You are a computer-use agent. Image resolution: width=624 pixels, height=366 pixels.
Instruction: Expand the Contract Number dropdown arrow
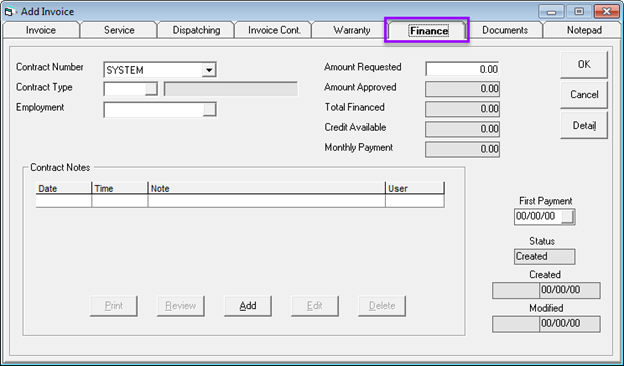pos(209,70)
